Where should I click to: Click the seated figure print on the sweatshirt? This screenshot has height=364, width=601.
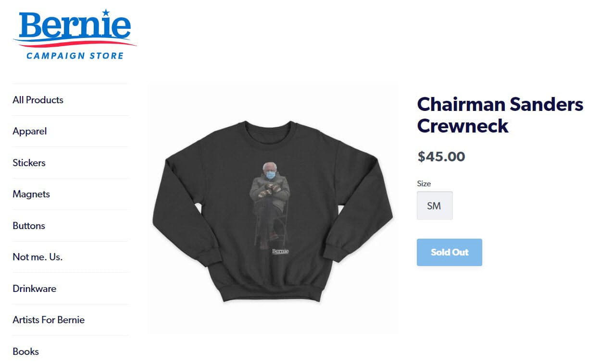(270, 205)
